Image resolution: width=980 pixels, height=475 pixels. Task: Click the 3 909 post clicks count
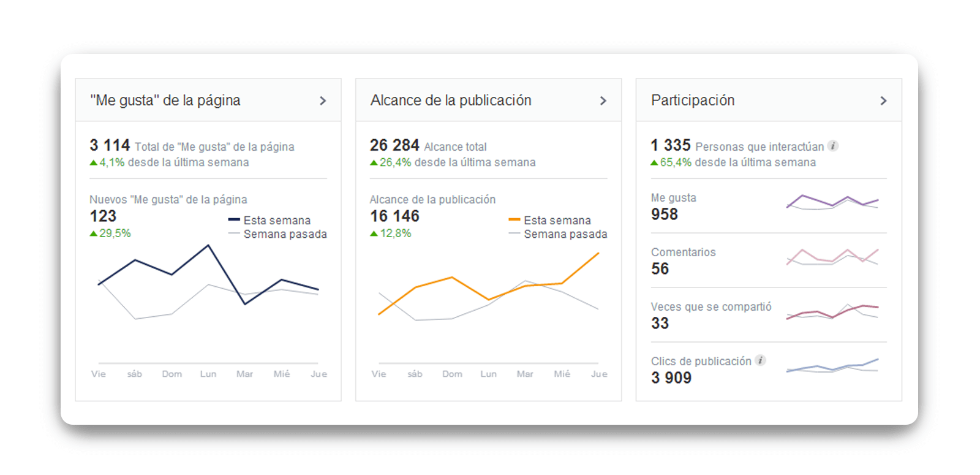tap(671, 378)
